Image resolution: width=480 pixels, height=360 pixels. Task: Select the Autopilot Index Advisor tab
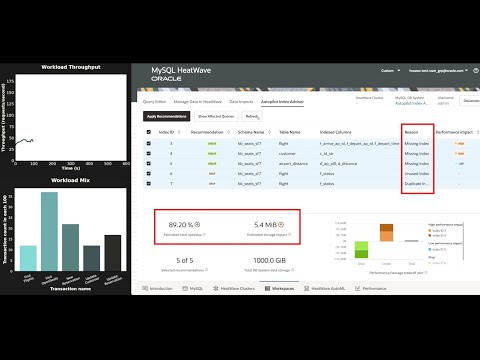tap(282, 101)
